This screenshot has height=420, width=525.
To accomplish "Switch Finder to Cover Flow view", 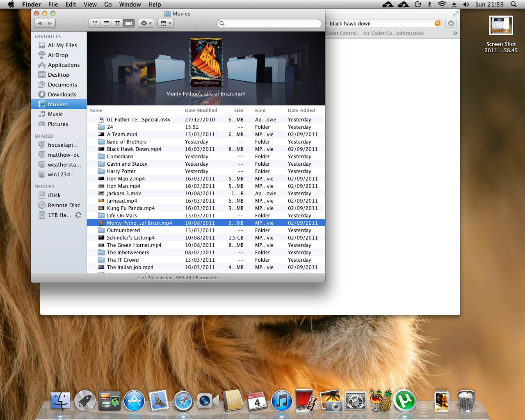I will [x=129, y=23].
